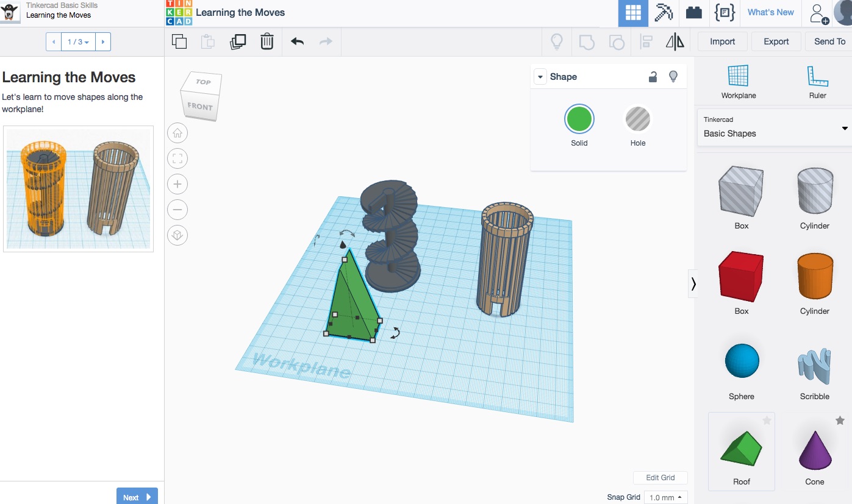Redo action with forward arrow
This screenshot has height=504, width=852.
point(326,41)
